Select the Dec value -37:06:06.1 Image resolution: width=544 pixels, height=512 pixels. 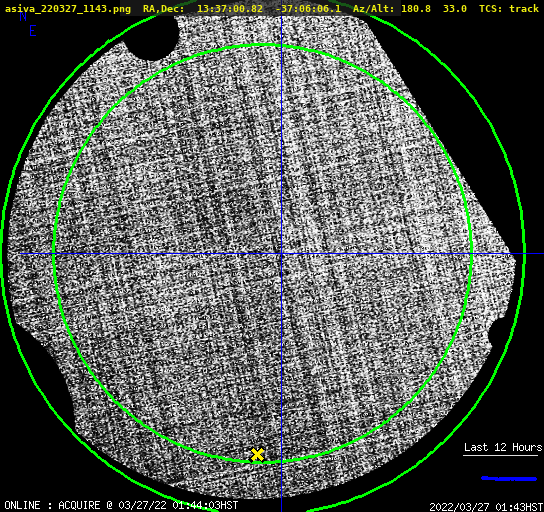click(x=308, y=9)
